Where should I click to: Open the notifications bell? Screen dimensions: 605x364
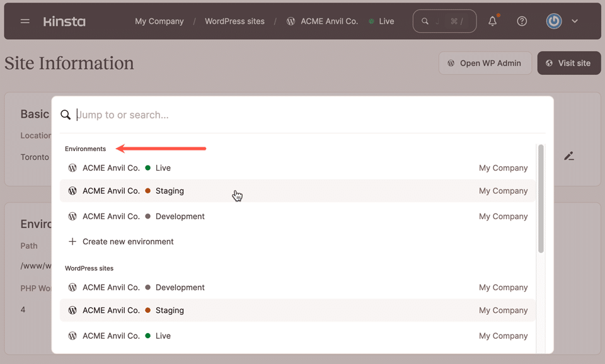[x=492, y=21]
